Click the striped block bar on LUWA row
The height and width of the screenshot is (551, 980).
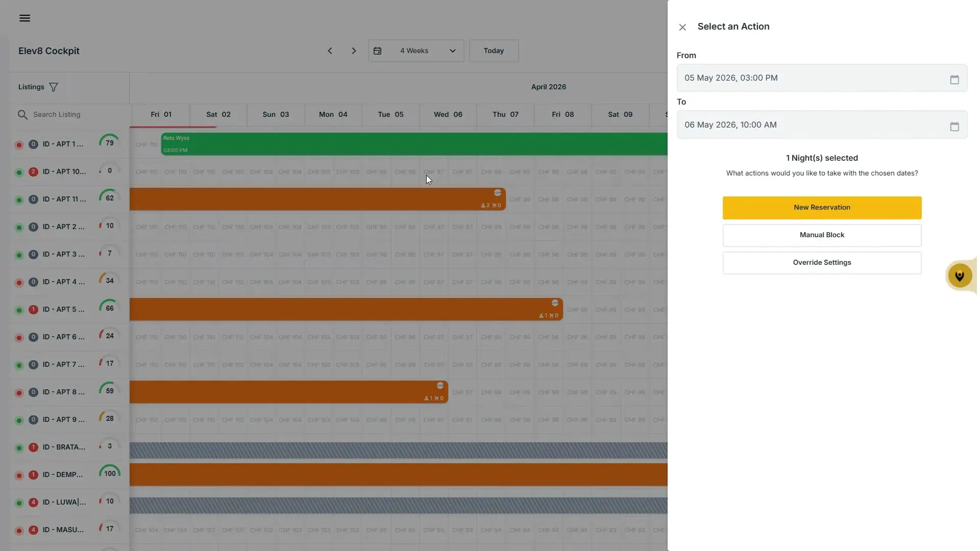pos(399,506)
